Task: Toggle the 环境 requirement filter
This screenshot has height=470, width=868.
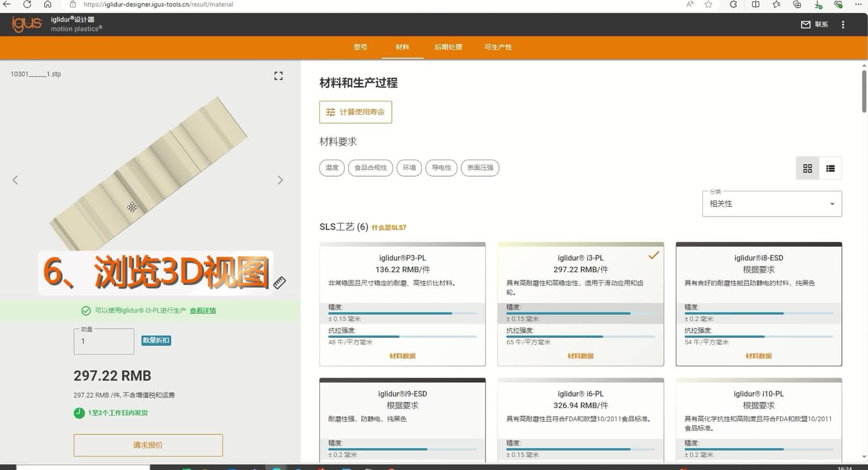Action: (409, 168)
